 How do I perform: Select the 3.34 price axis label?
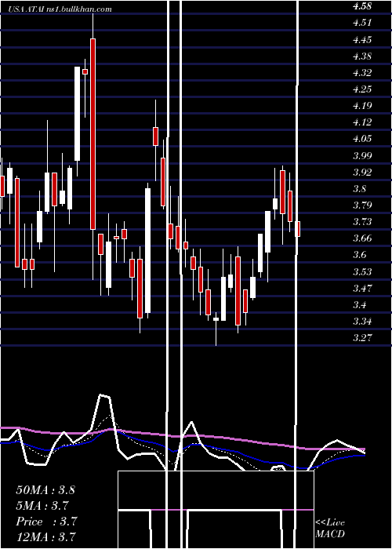[362, 322]
